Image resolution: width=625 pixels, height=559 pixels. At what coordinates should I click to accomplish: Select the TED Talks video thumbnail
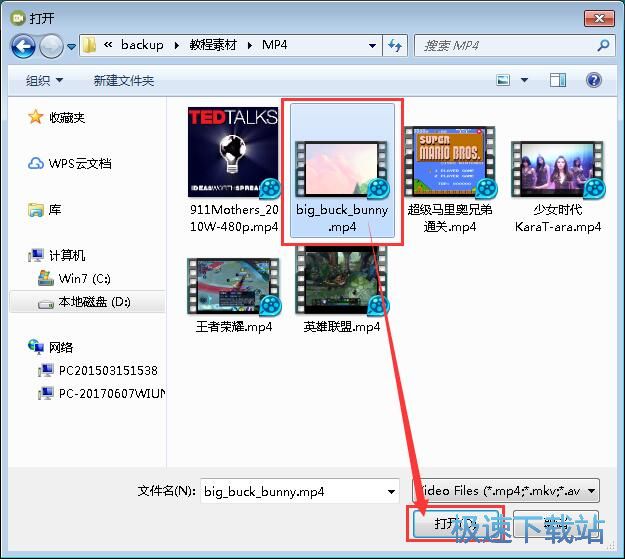tap(233, 152)
